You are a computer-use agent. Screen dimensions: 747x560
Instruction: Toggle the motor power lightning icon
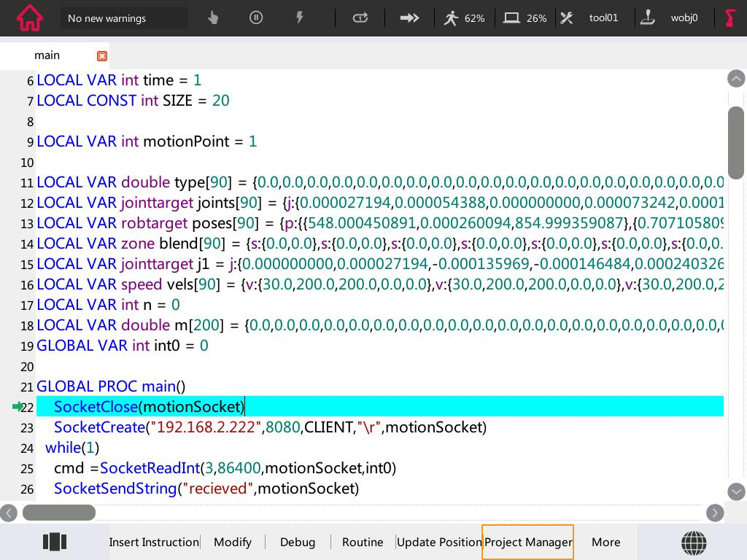coord(299,18)
